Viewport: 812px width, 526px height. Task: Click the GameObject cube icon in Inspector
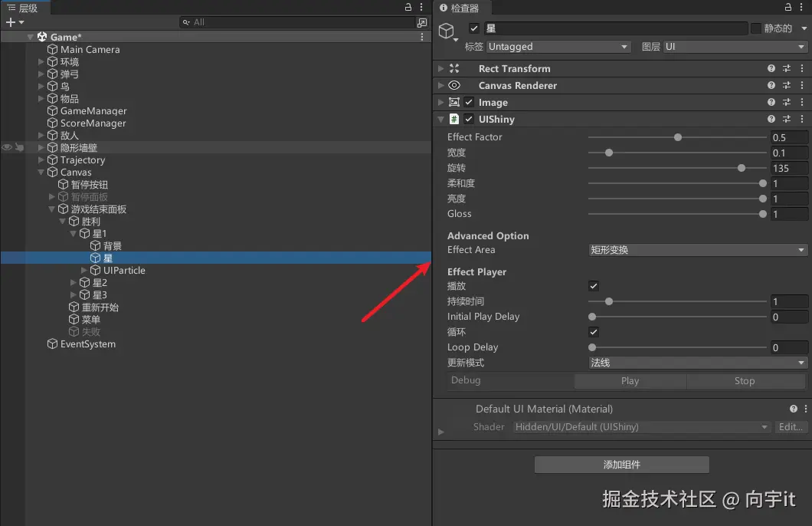[x=447, y=31]
